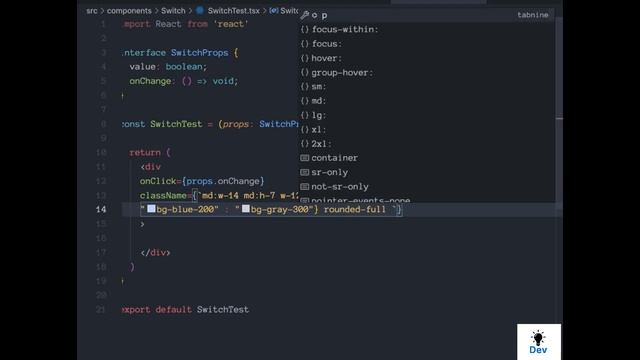Viewport: 640px width, 360px height.
Task: Open the Switch folder breadcrumb
Action: tap(173, 11)
